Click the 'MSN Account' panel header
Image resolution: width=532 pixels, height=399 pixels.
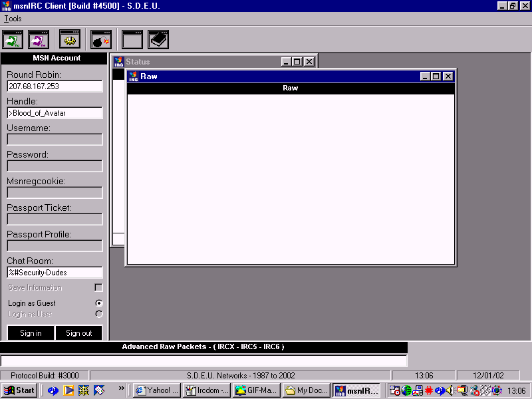(x=55, y=58)
